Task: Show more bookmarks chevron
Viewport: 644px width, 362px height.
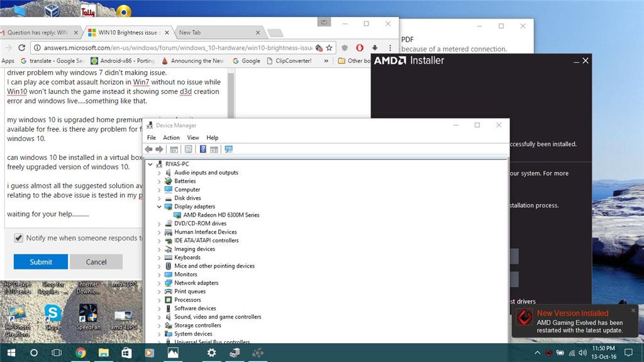Action: 326,61
